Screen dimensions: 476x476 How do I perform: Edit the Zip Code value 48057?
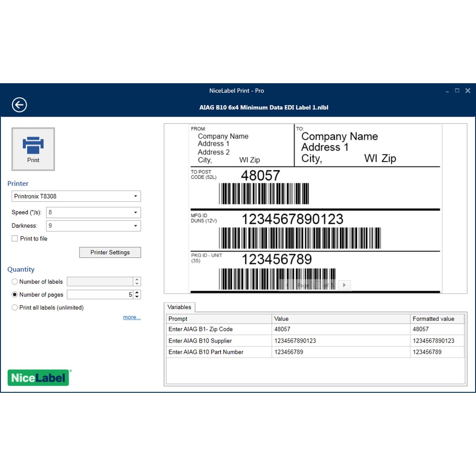pos(341,329)
